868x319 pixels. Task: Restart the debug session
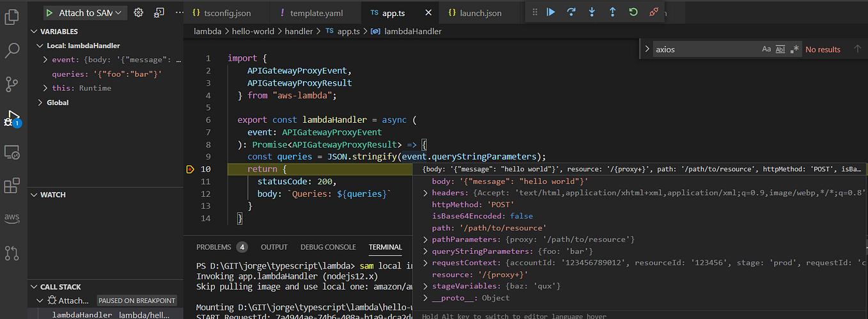[x=633, y=12]
